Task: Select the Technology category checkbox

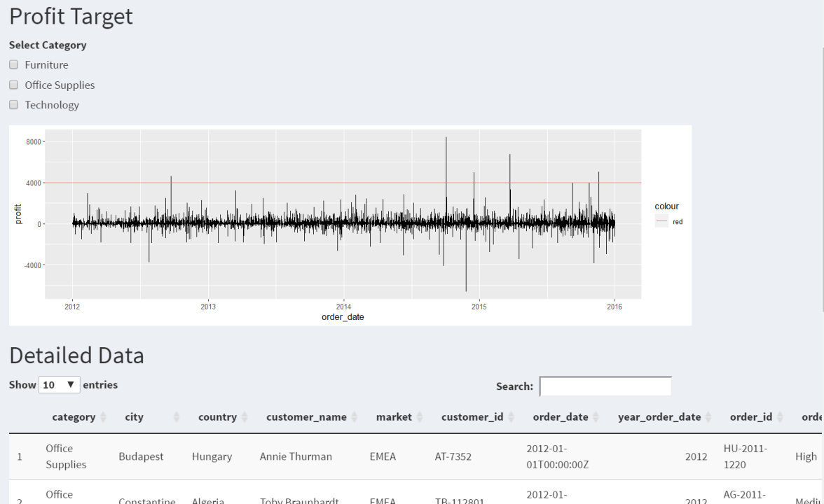Action: pos(13,104)
